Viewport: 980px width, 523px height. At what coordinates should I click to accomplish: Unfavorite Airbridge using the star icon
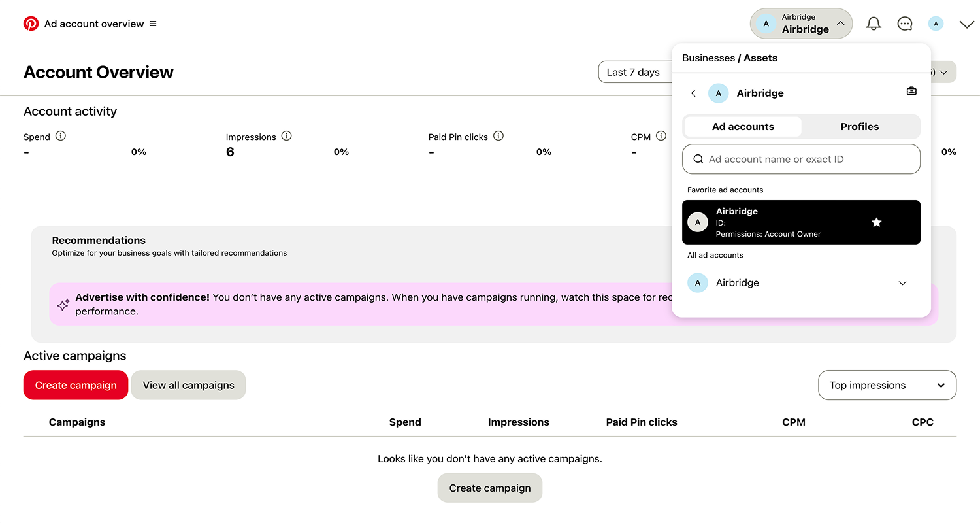point(877,222)
